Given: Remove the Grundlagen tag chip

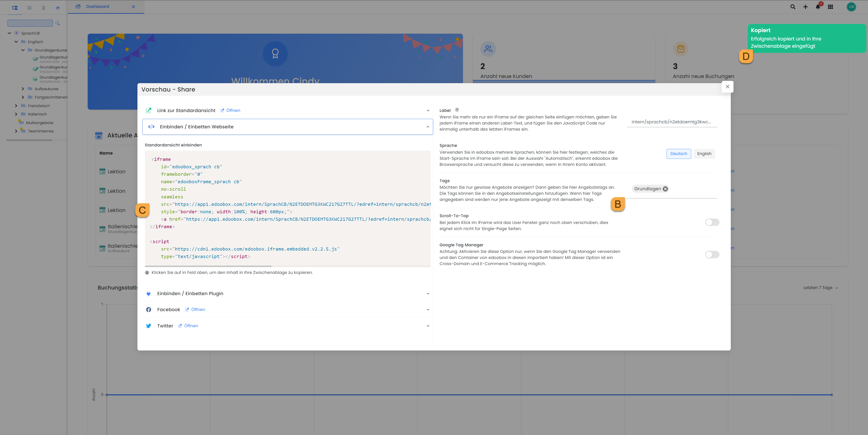Looking at the screenshot, I should click(x=665, y=189).
